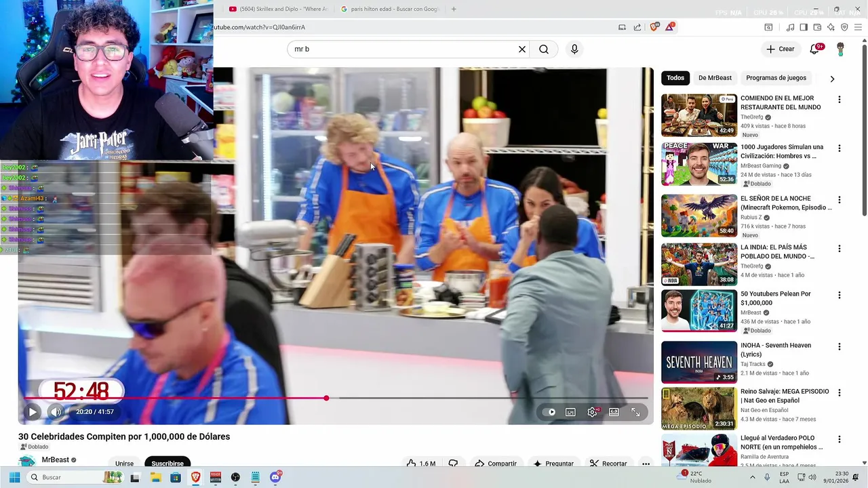
Task: Select the 'Todos' filter chip
Action: 675,78
